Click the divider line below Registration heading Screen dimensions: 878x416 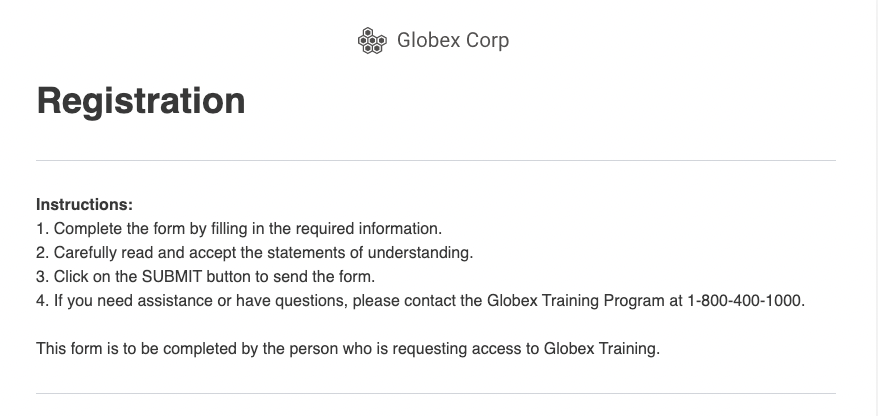[436, 161]
